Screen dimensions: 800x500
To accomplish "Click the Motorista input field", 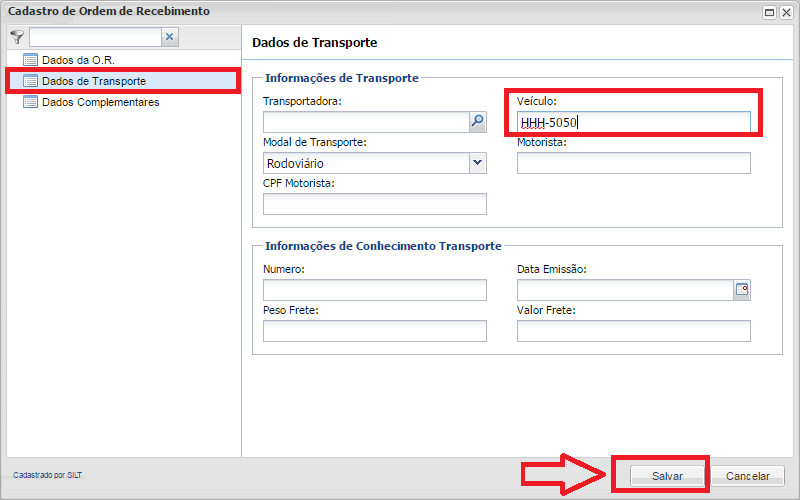I will pos(633,163).
